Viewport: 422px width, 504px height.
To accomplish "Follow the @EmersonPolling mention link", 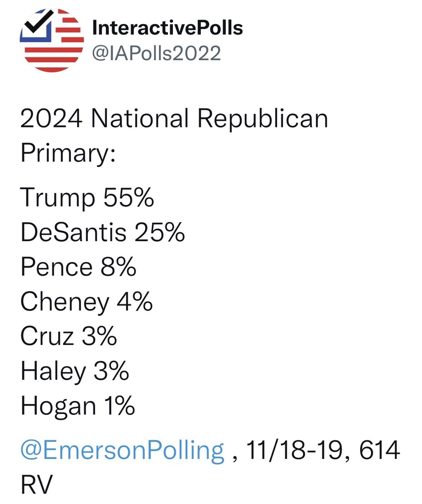I will coord(122,450).
